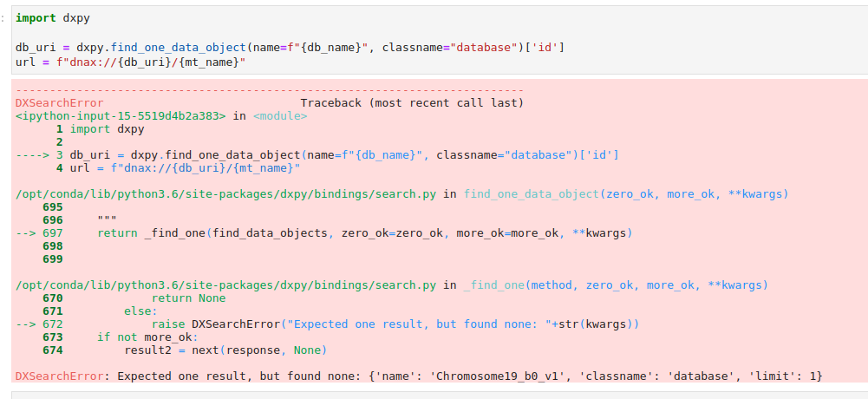
Task: Click 'Traceback (most recent call last)' text
Action: point(412,103)
